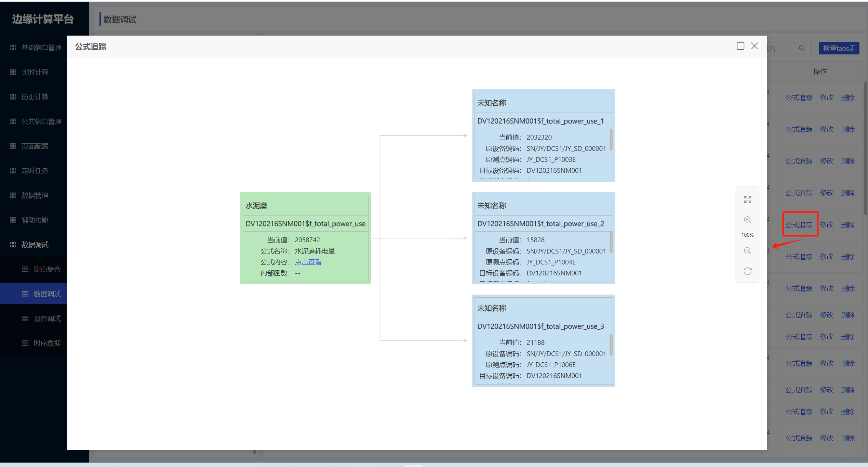Click the 基础信息管理 grid icon
Viewport: 868px width, 467px height.
pos(13,48)
